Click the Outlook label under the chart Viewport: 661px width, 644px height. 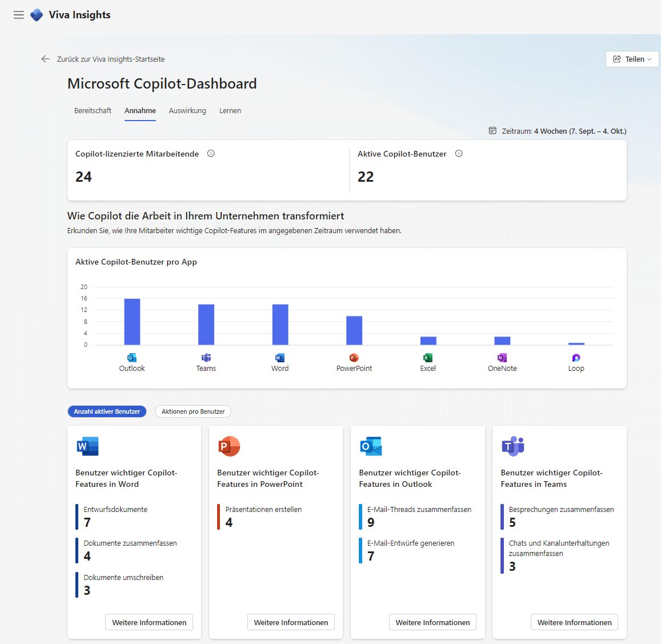[132, 368]
